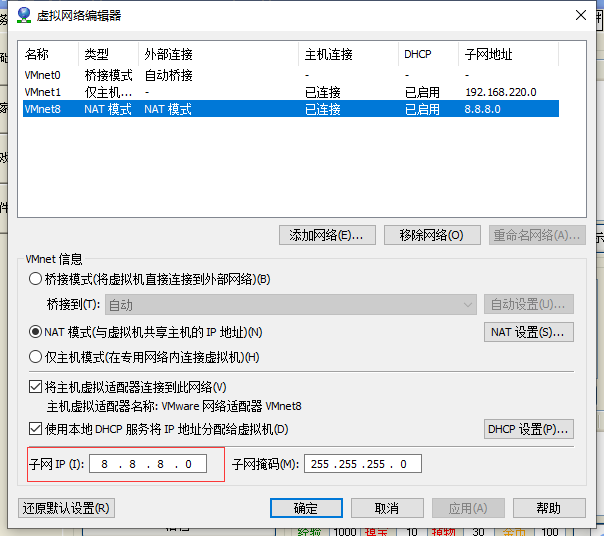
Task: Click 添加网络(E)... button
Action: pyautogui.click(x=327, y=235)
